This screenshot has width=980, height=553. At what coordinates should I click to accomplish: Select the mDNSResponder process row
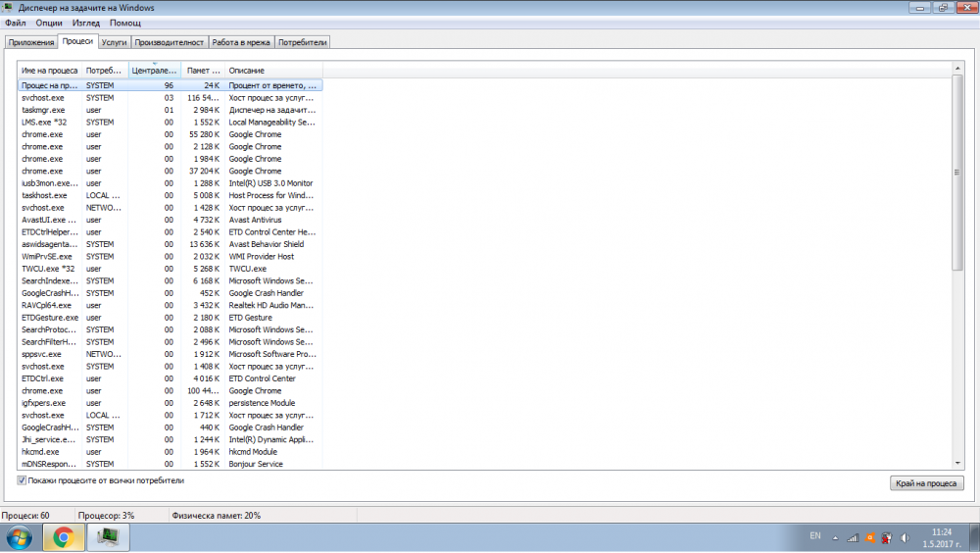point(170,464)
